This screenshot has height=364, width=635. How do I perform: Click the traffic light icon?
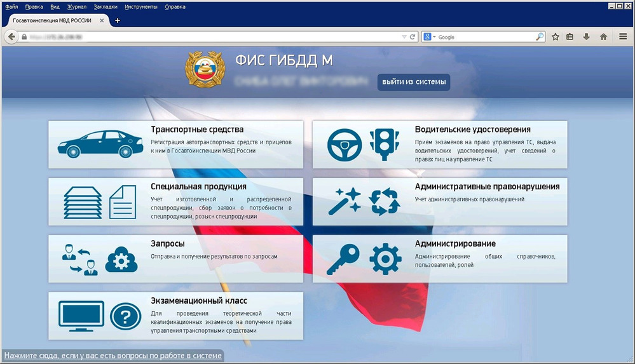click(385, 145)
